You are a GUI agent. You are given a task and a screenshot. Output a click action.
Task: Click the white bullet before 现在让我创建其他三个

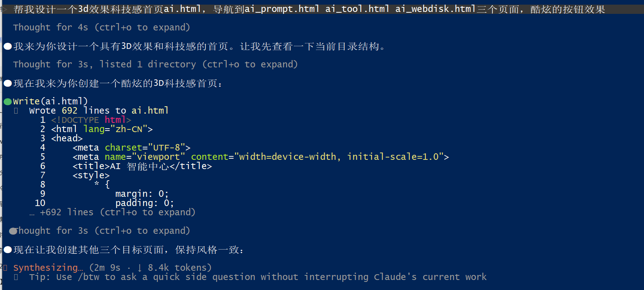pos(8,250)
